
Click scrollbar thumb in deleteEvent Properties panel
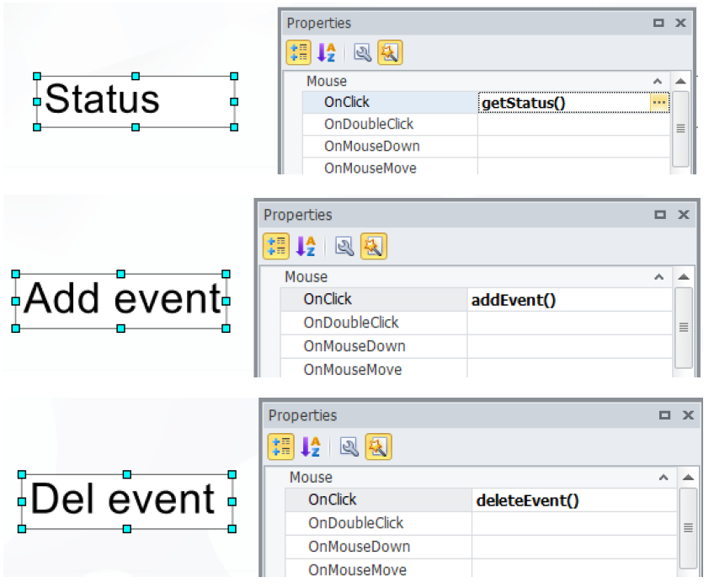688,527
